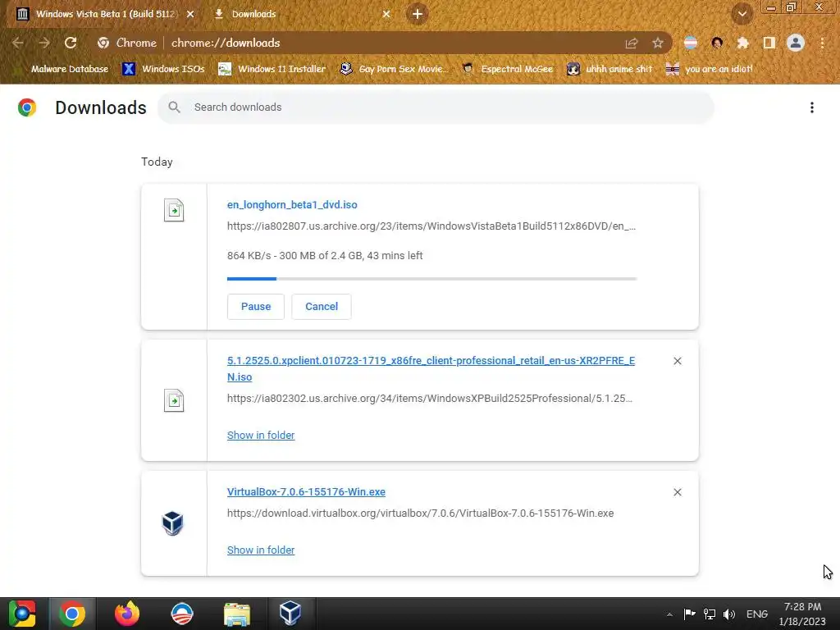
Task: Click the Back navigation arrow
Action: pyautogui.click(x=18, y=43)
